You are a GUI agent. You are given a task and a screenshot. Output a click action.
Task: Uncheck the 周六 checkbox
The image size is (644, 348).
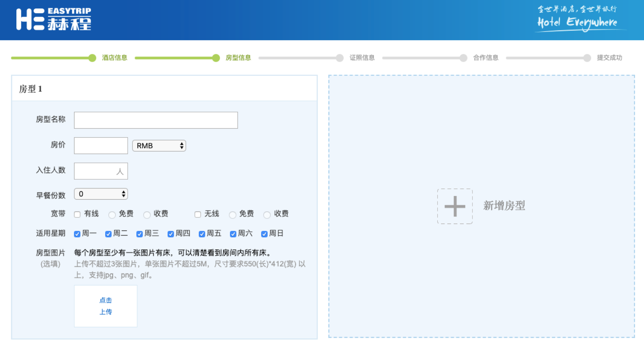pyautogui.click(x=233, y=234)
